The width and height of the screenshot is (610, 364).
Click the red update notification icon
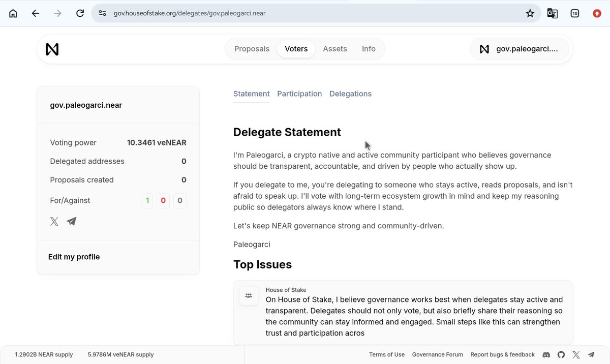[x=597, y=14]
